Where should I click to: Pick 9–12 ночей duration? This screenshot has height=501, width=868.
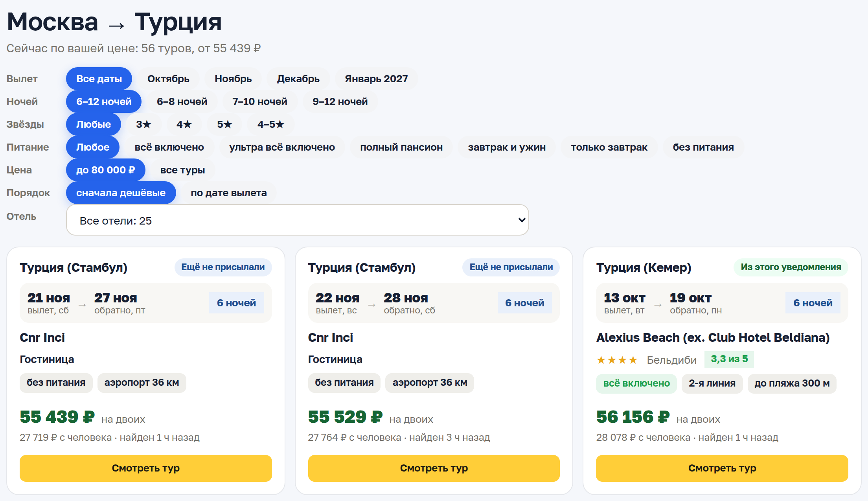click(x=340, y=101)
